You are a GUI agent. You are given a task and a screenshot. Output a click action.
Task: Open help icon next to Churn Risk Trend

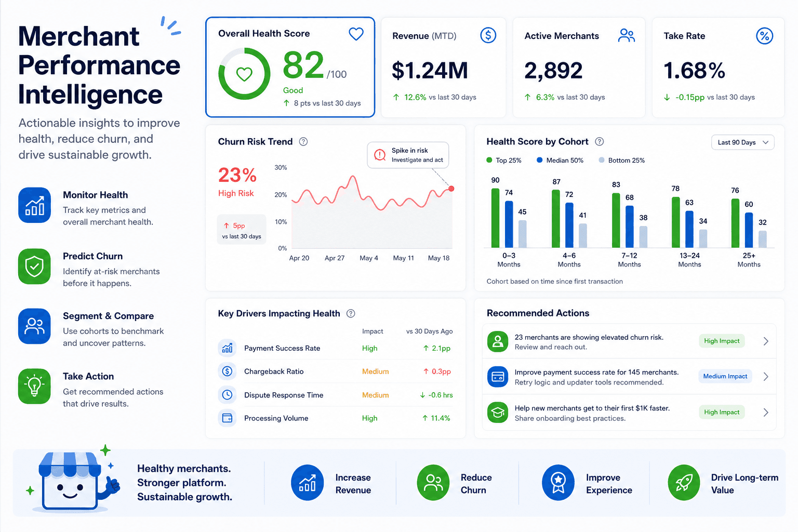pos(303,141)
